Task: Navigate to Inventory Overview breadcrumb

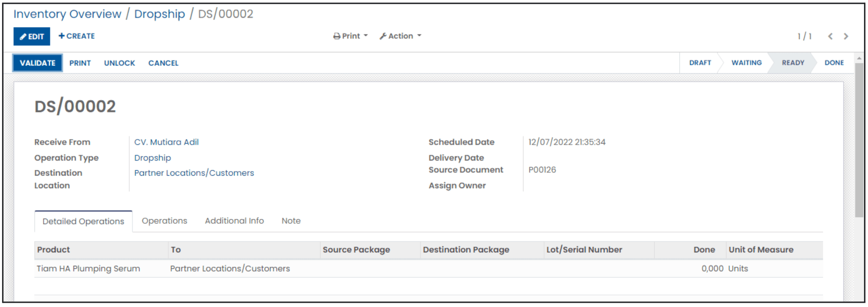Action: click(x=68, y=14)
